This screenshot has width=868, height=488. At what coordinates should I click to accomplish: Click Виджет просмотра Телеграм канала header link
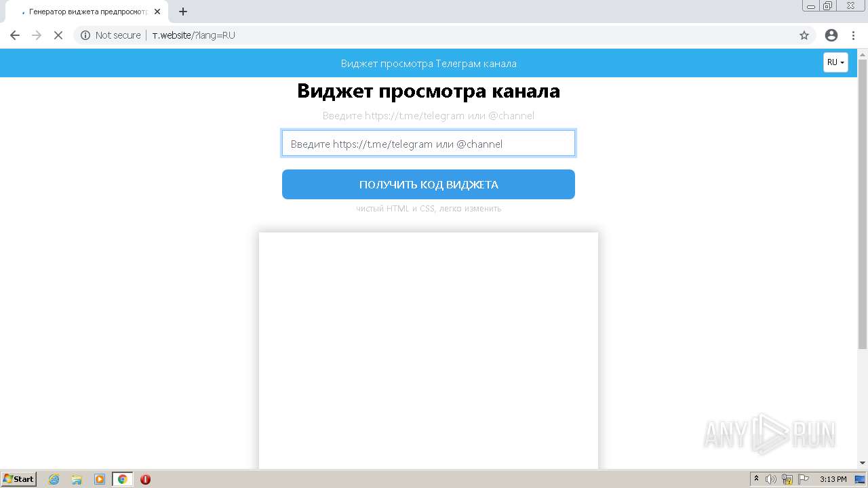[x=429, y=64]
